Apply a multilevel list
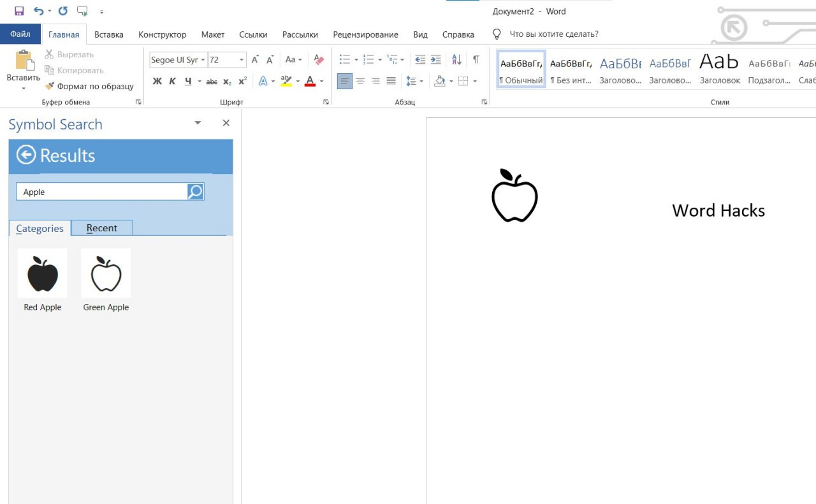816x504 pixels. point(393,60)
